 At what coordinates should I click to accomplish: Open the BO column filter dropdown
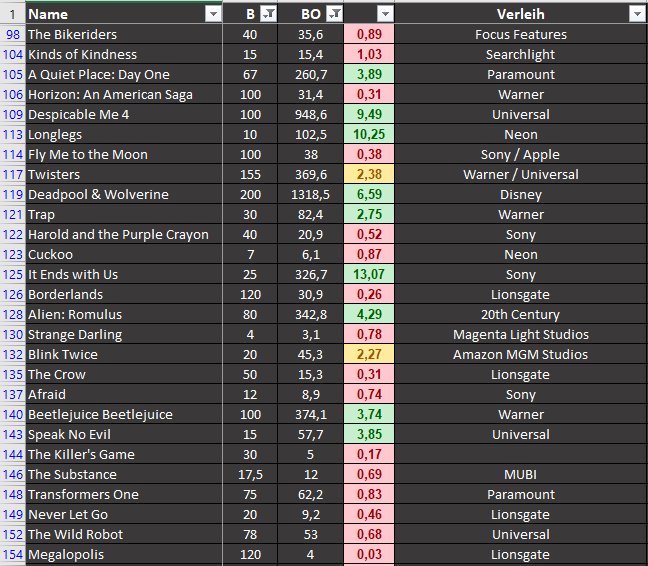(334, 14)
